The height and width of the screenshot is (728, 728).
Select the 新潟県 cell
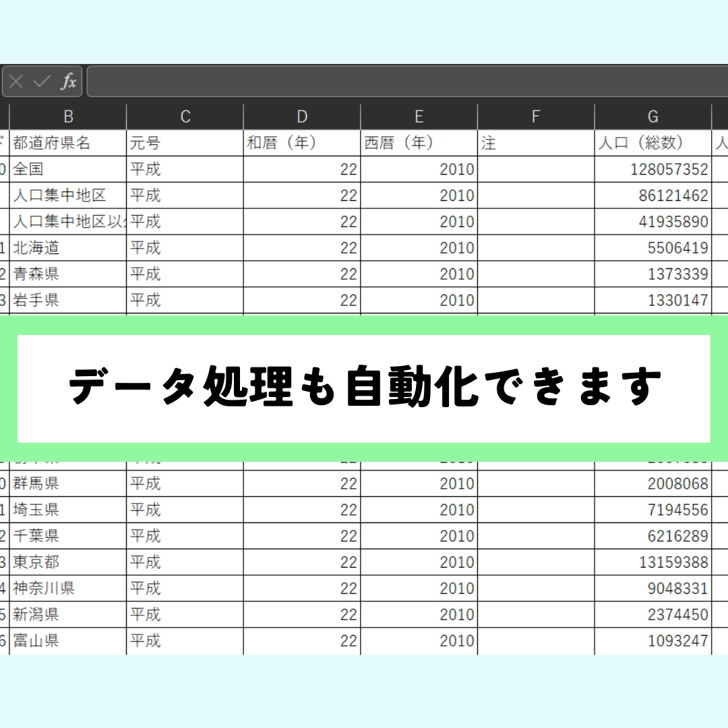68,615
